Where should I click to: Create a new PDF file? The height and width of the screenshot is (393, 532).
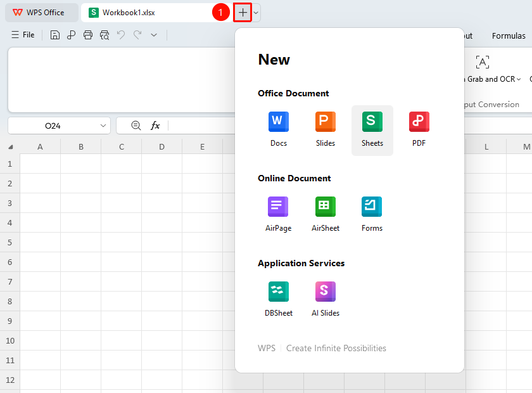coord(419,130)
